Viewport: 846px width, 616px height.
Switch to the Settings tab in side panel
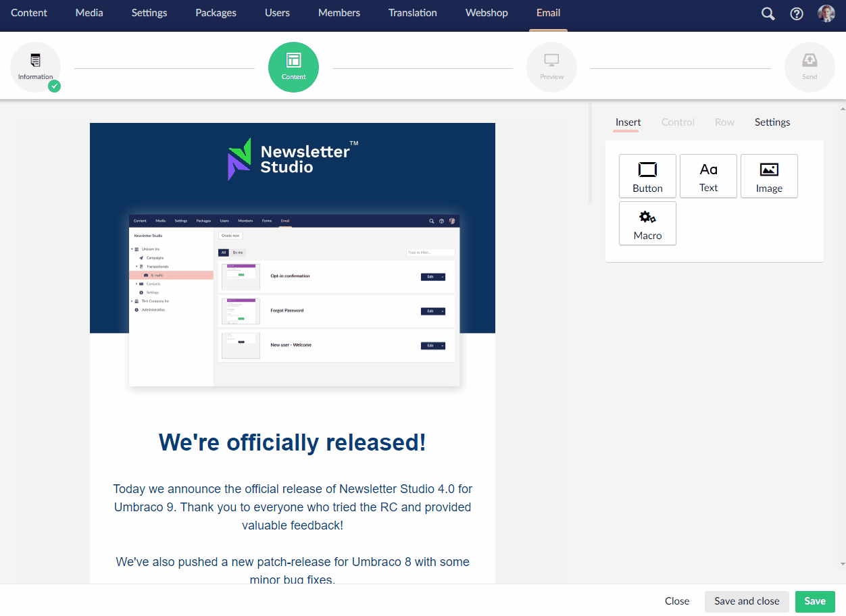click(772, 122)
